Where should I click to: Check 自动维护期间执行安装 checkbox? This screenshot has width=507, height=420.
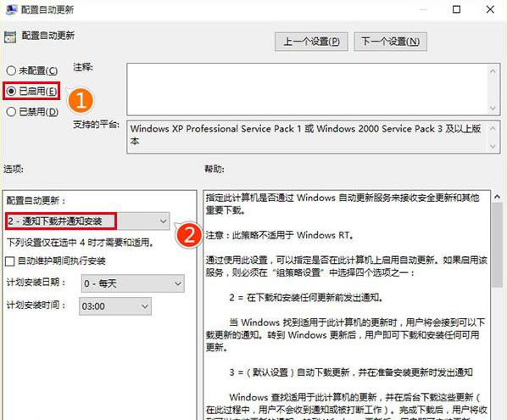coord(10,261)
